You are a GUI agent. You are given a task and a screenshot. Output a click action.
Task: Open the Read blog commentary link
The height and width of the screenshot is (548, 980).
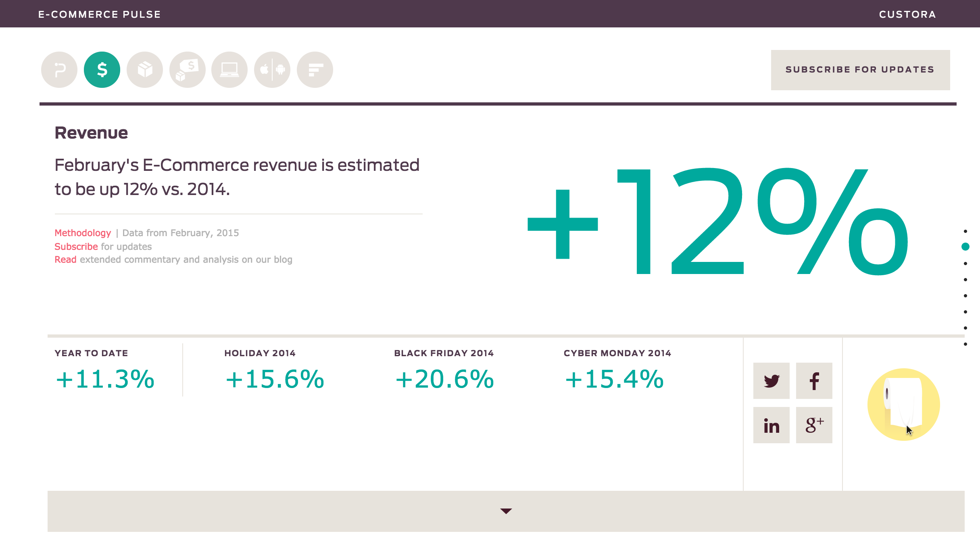[65, 259]
